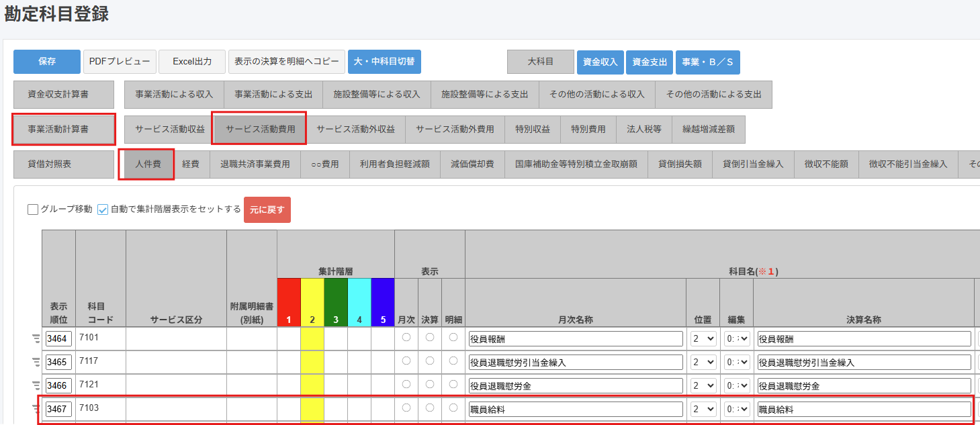The height and width of the screenshot is (425, 980).
Task: Click the drag handle icon for row 7101
Action: [x=36, y=338]
